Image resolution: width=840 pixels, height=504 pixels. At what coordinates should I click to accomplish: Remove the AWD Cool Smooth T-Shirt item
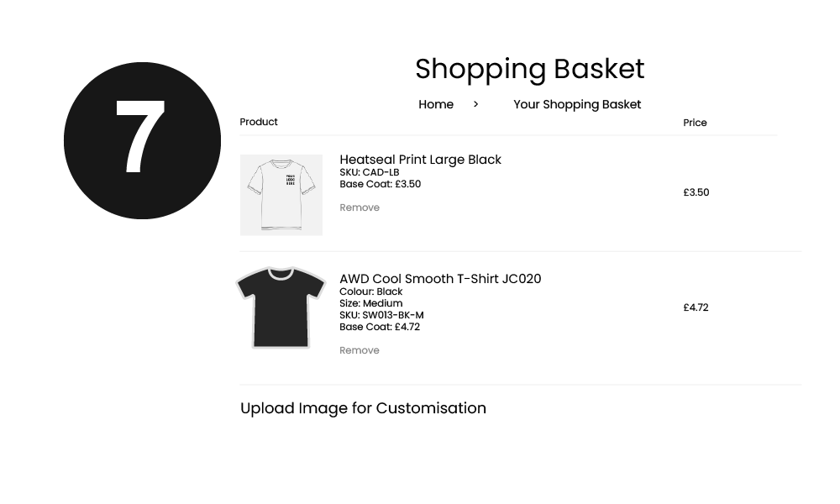360,350
